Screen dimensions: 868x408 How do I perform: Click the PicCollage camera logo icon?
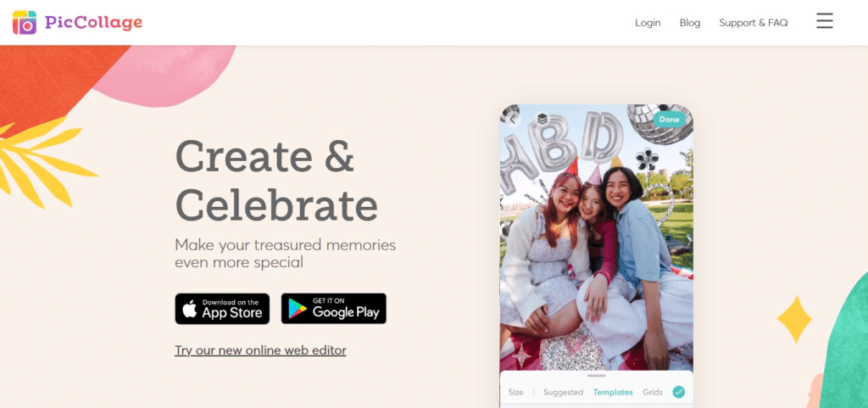[x=25, y=23]
